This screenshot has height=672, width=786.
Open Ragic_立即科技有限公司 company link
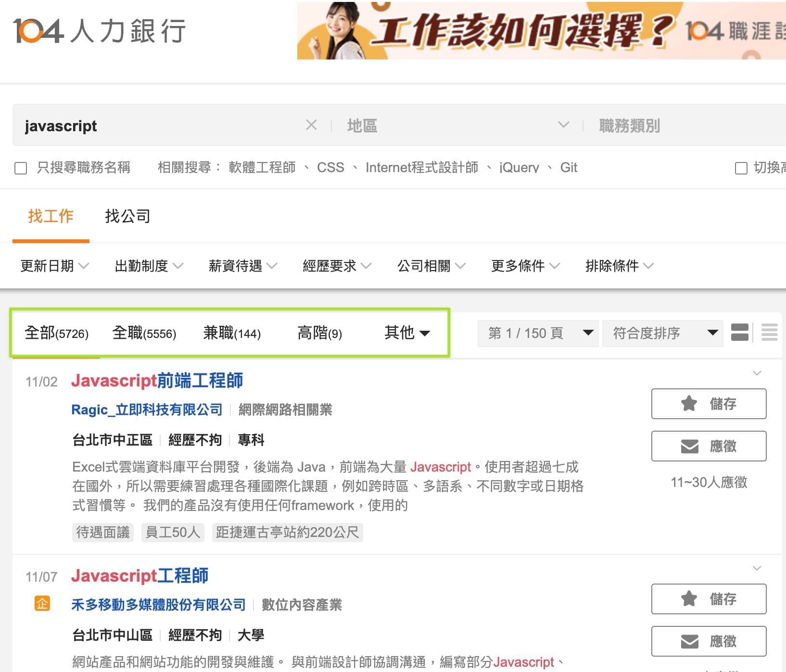147,410
